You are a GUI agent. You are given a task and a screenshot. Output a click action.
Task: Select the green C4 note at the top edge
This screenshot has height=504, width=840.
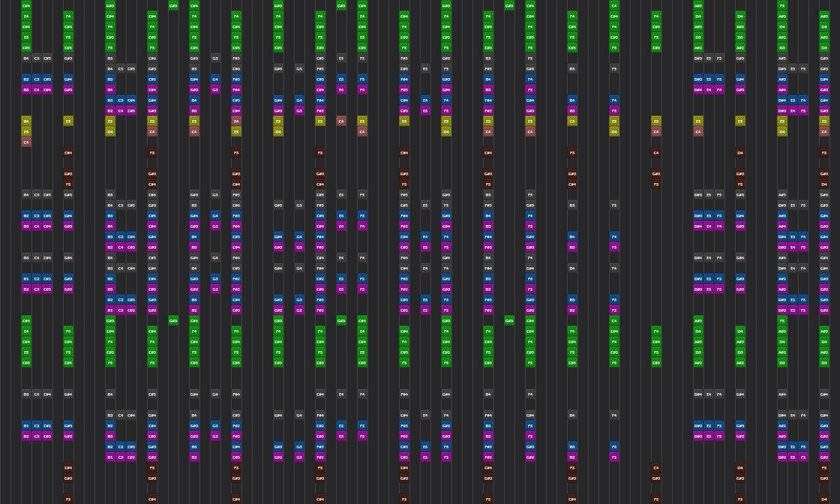click(x=614, y=5)
